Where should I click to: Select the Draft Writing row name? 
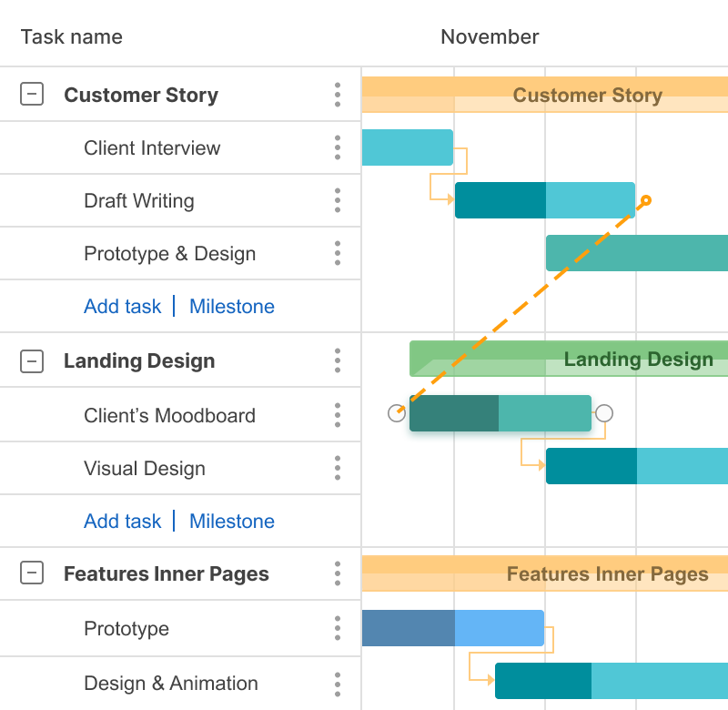click(x=139, y=201)
